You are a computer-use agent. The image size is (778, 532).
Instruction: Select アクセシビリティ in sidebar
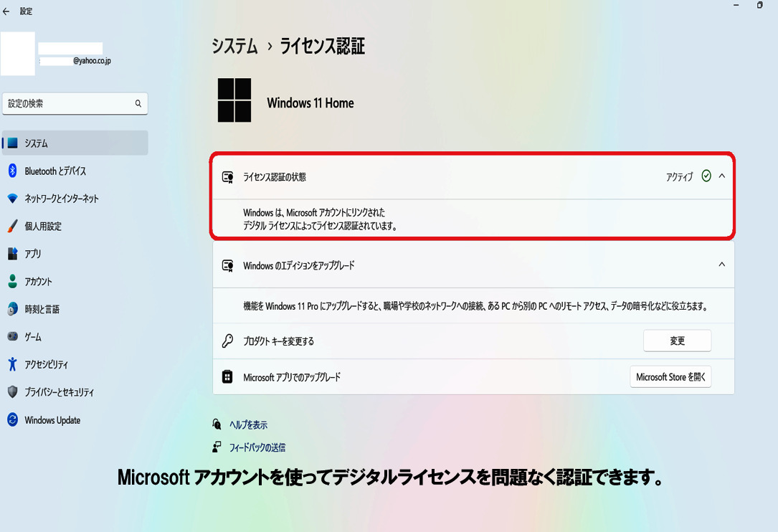coord(75,364)
